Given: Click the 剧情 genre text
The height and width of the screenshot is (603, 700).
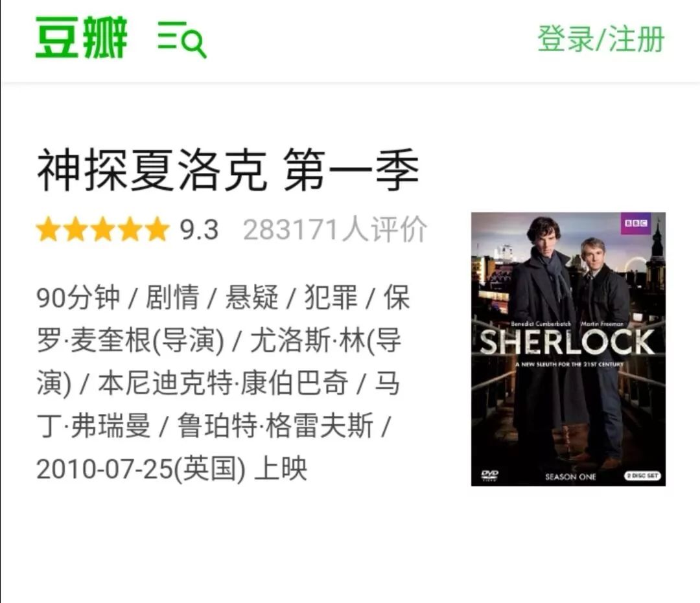Looking at the screenshot, I should (172, 297).
